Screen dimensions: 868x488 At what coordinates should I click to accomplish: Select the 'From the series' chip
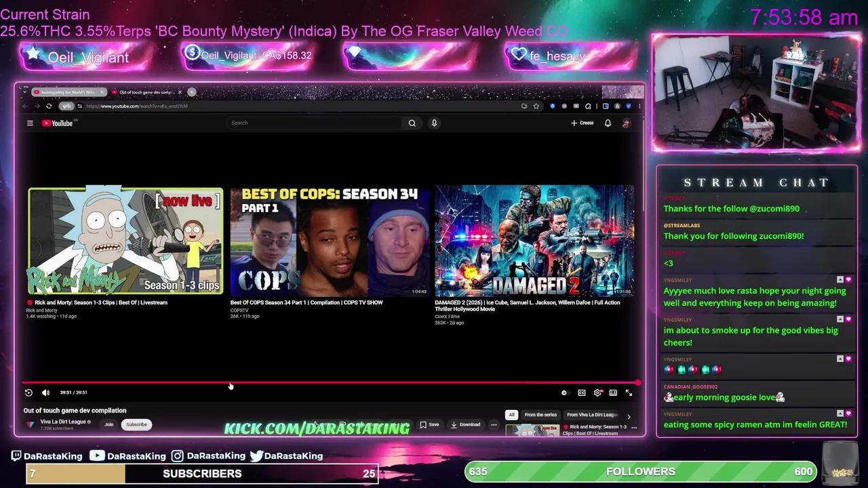[x=540, y=414]
